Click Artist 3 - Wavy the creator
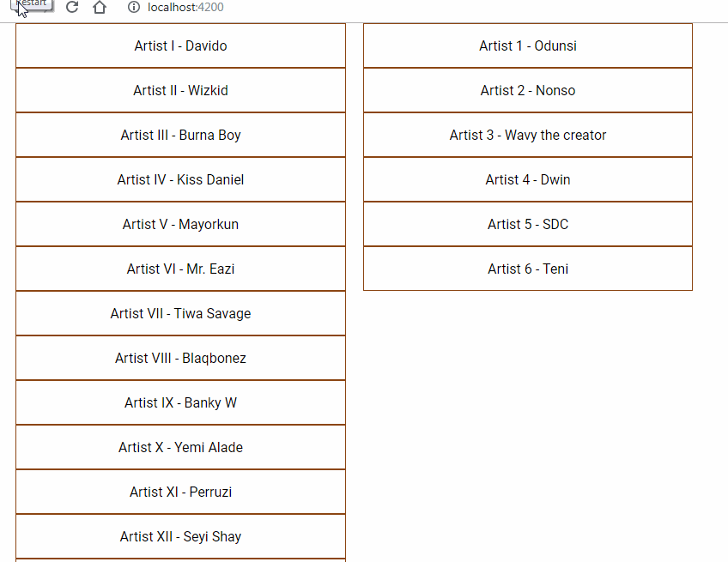This screenshot has height=562, width=728. [527, 135]
